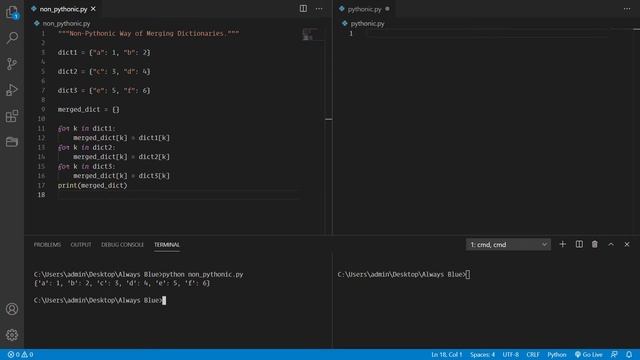Click 'merged_dict[k] = dict3[k]' line
Image resolution: width=640 pixels, height=360 pixels.
(x=121, y=176)
